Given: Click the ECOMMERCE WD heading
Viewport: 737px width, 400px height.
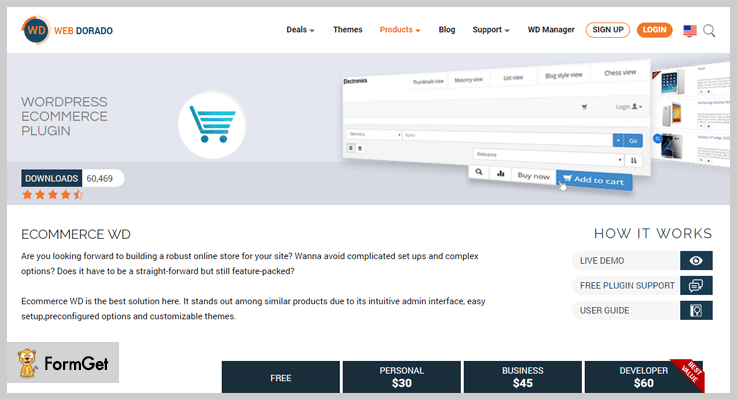Looking at the screenshot, I should [76, 234].
